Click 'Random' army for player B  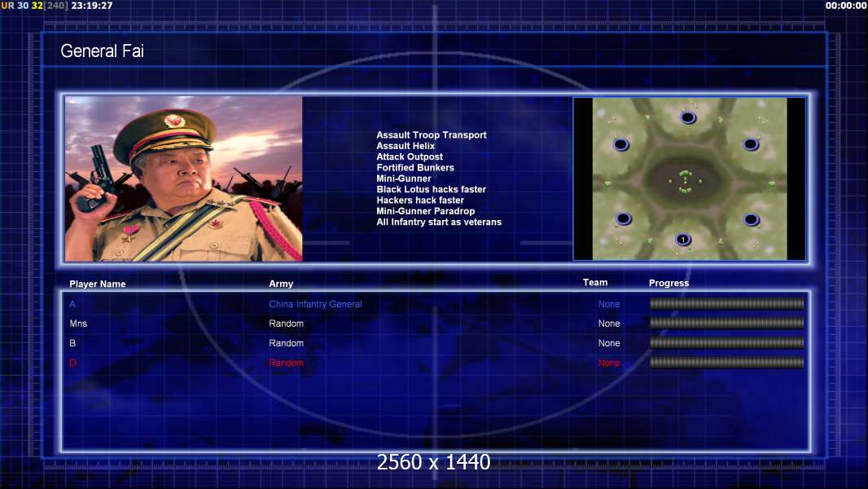[x=286, y=343]
